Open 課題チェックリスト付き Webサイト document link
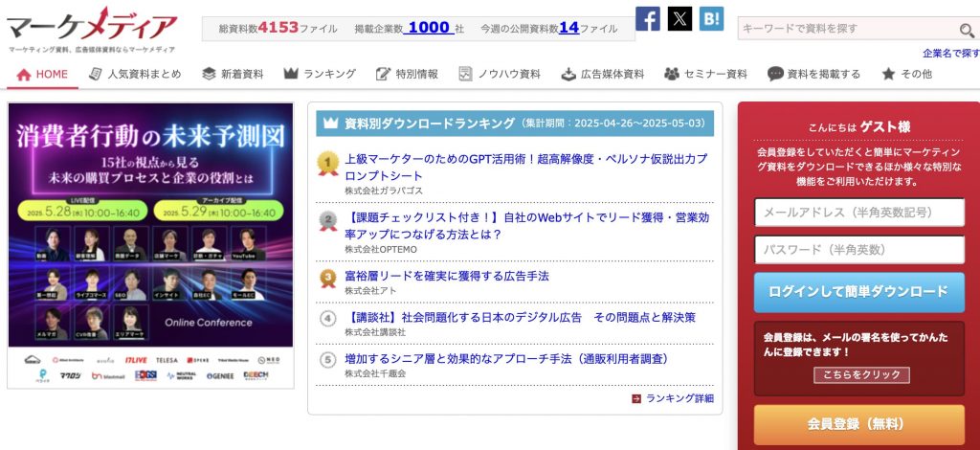 click(x=527, y=226)
